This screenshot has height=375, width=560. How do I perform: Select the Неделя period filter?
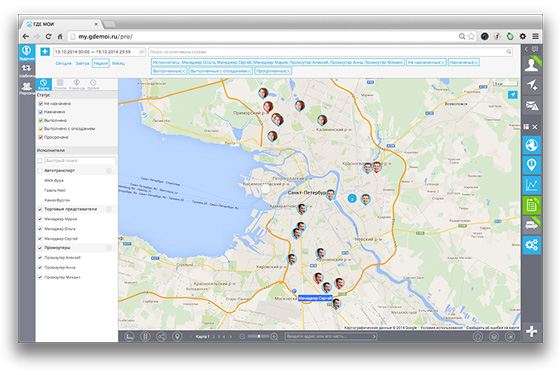click(100, 63)
